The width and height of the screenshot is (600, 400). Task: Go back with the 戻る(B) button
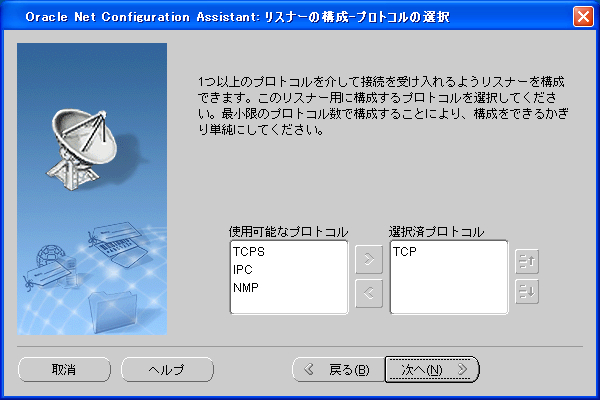pyautogui.click(x=337, y=369)
